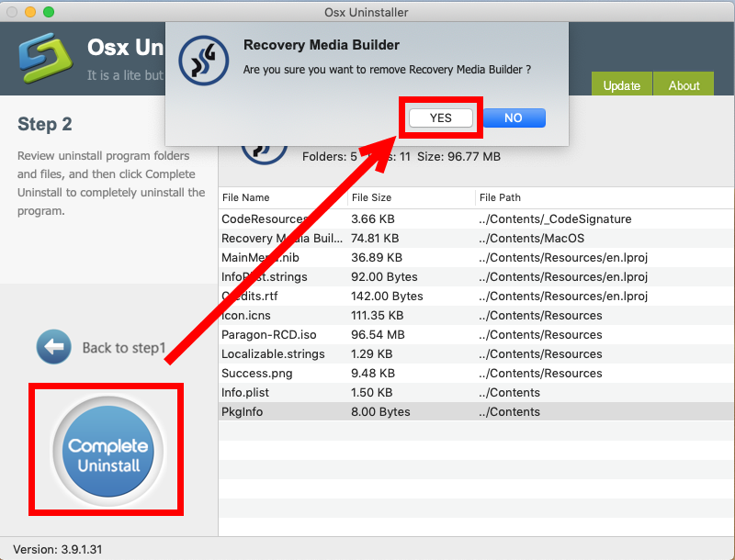Screen dimensions: 735x560
Task: Confirm removal by clicking YES
Action: coord(440,118)
